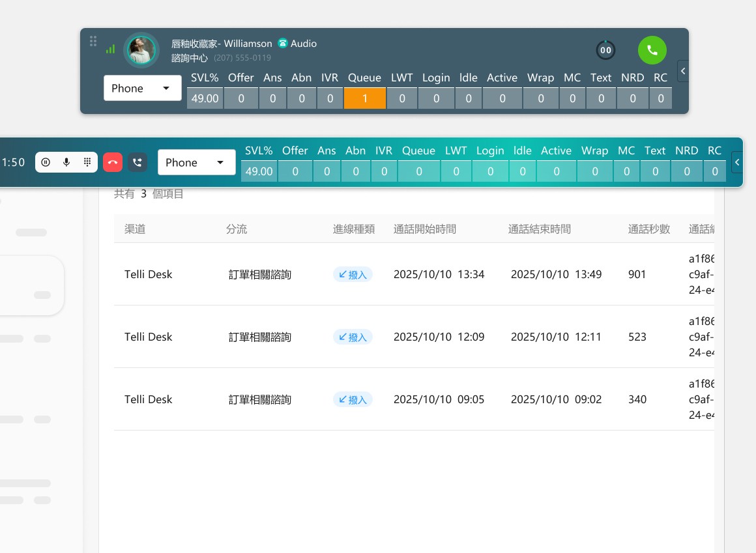Sort by 通話開始時間 column header
756x553 pixels.
coord(425,229)
